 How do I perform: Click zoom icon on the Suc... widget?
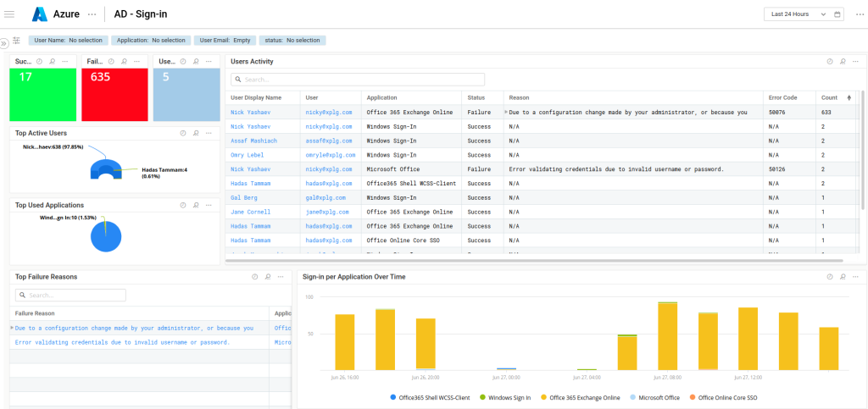tap(52, 61)
